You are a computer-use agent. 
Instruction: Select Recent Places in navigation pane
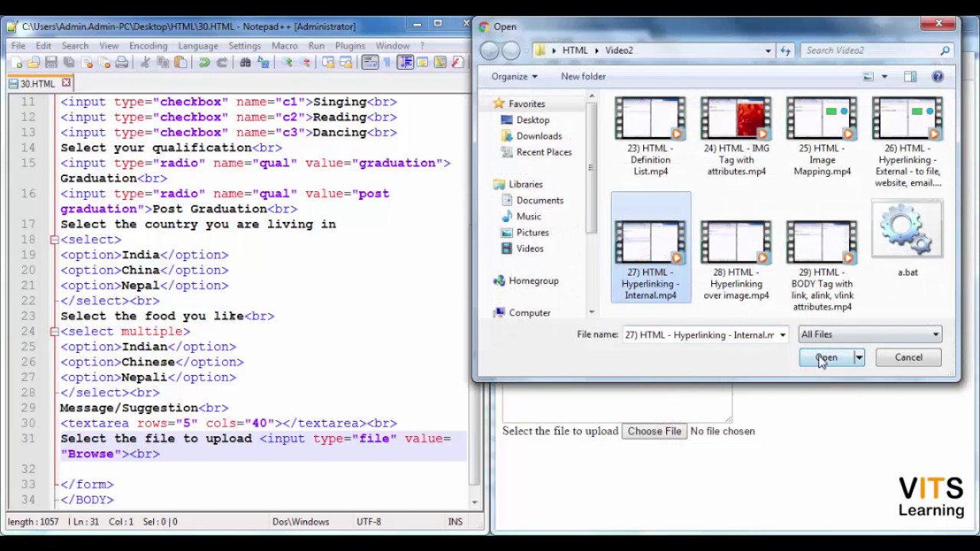536,152
